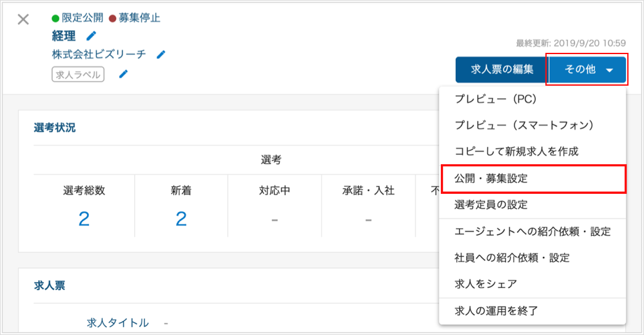Click the 株式会社ビズリーチ company link
This screenshot has height=335, width=644.
pyautogui.click(x=99, y=54)
